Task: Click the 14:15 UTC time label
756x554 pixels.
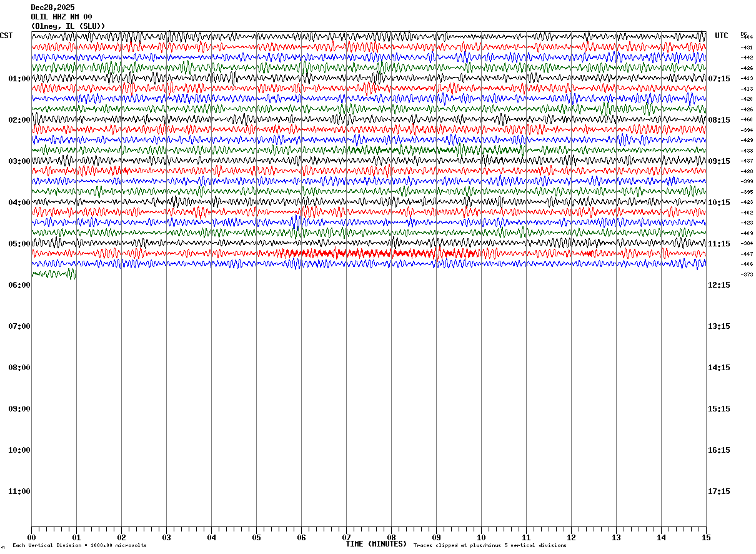Action: click(x=719, y=368)
